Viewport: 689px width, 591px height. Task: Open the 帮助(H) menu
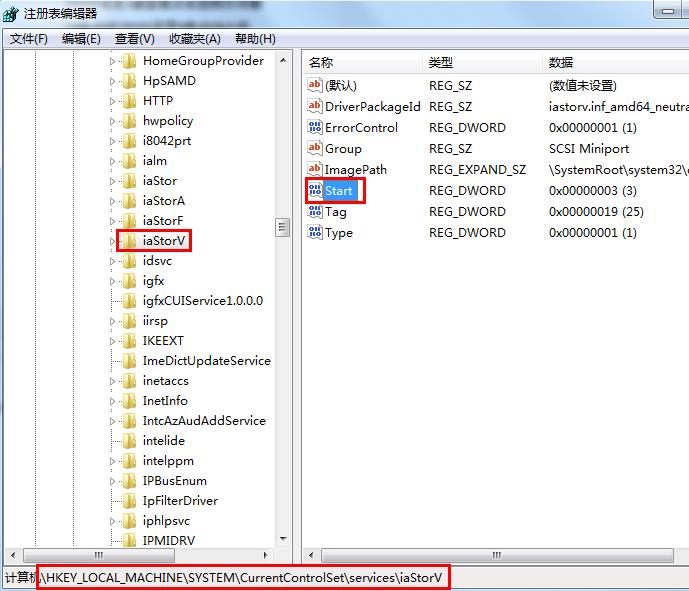(255, 39)
